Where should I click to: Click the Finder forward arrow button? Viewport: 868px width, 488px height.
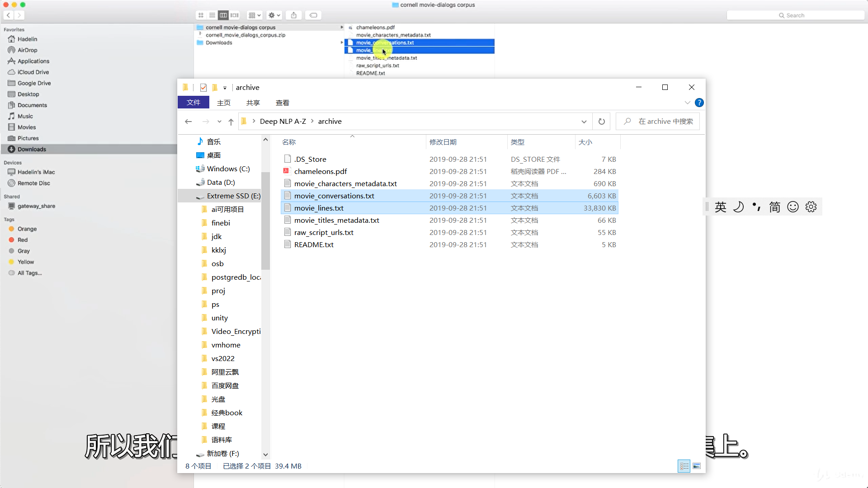19,15
